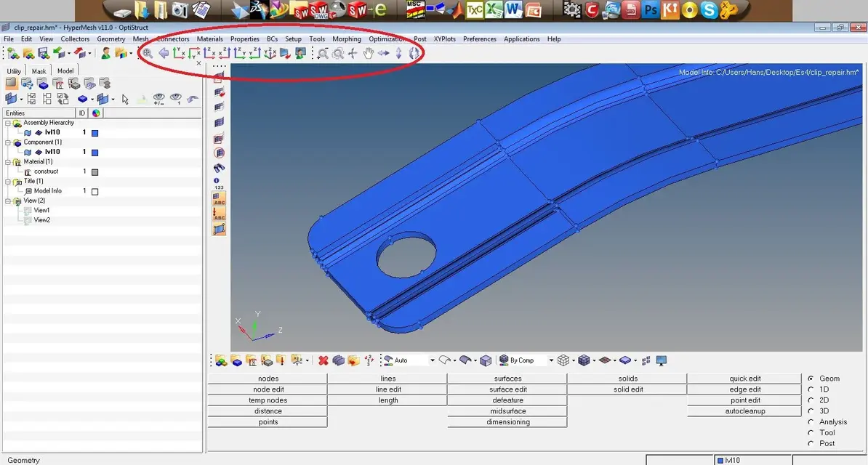Select the 2D radio button
This screenshot has height=465, width=868.
811,400
